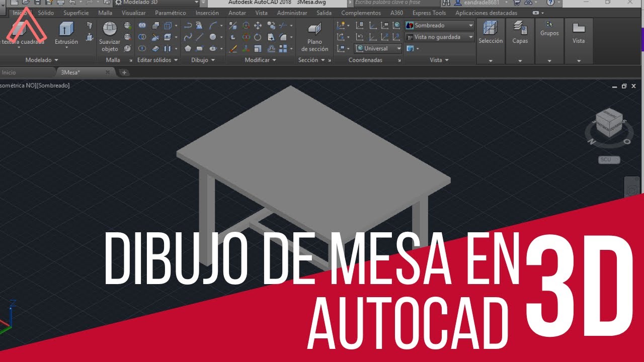Add a new drawing tab
644x362 pixels.
coord(124,72)
